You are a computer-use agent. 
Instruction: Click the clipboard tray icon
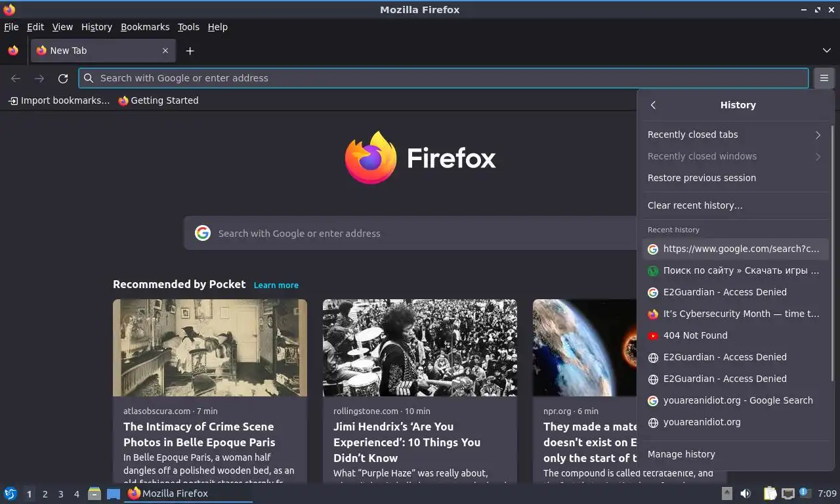(x=770, y=493)
